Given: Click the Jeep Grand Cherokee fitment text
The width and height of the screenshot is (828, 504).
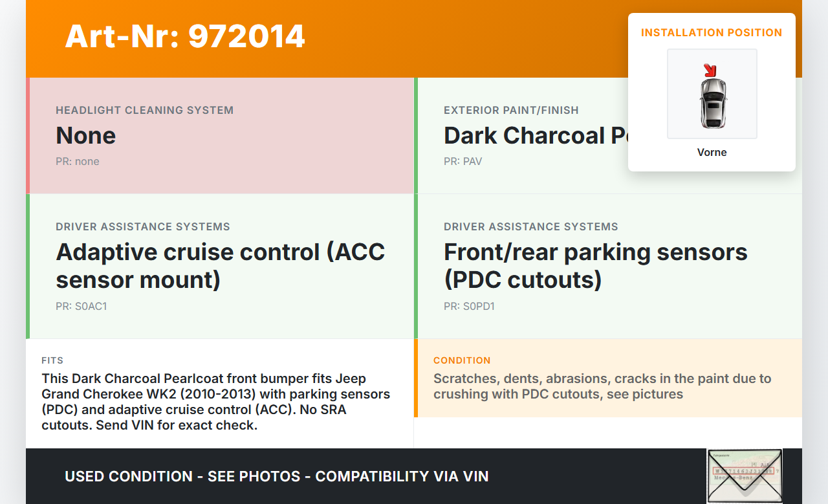Looking at the screenshot, I should pyautogui.click(x=216, y=402).
